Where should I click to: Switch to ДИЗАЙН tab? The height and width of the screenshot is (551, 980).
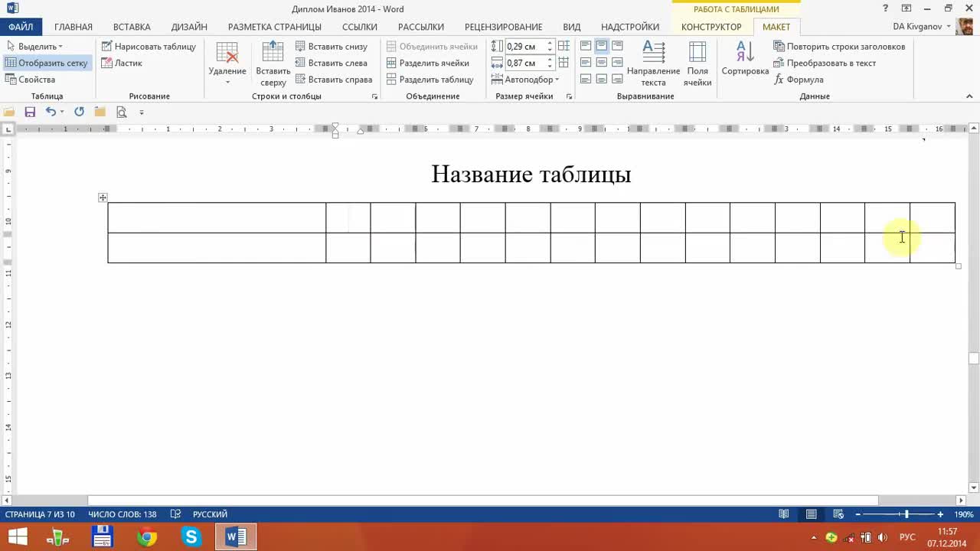189,27
